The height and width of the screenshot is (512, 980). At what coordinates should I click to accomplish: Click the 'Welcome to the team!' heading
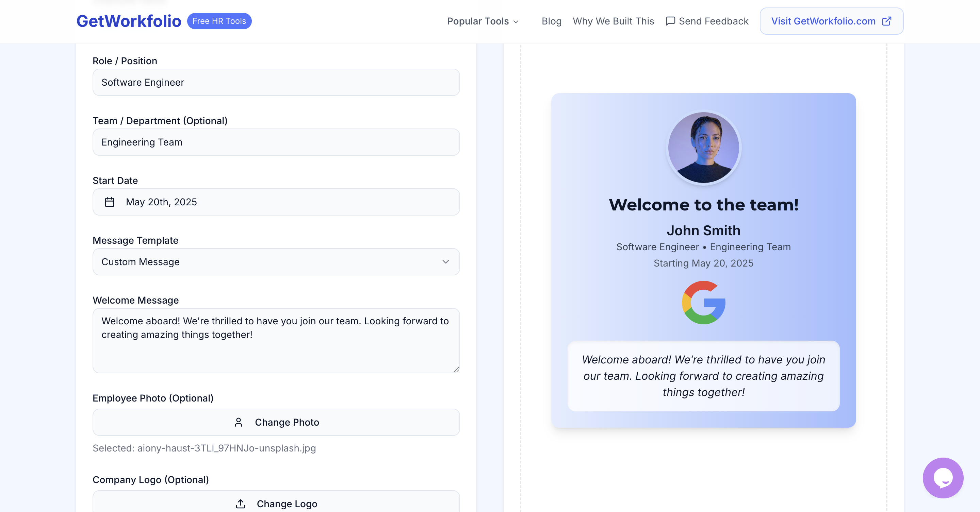click(703, 205)
